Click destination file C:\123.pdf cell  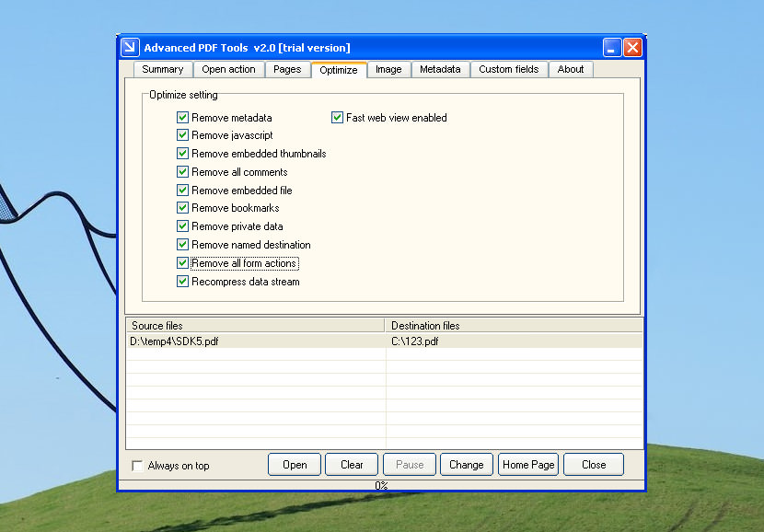[514, 341]
